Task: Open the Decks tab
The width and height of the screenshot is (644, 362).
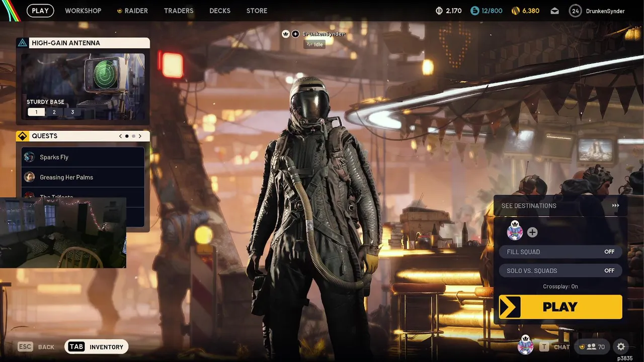Action: (x=220, y=11)
